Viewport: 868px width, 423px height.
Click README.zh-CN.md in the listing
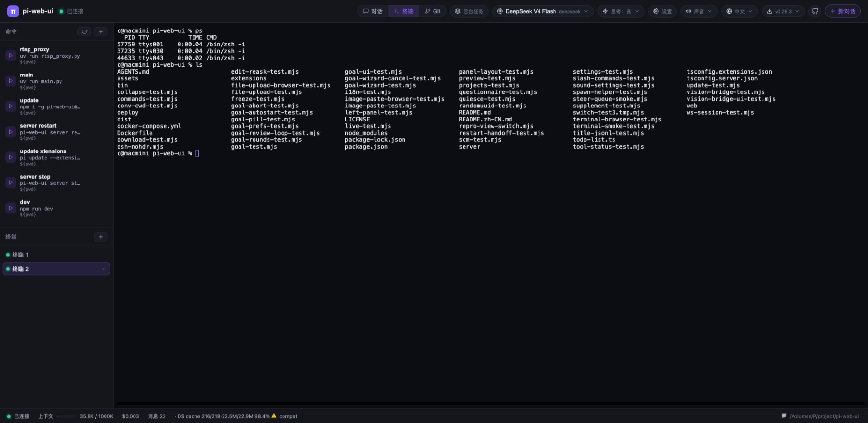pyautogui.click(x=485, y=120)
